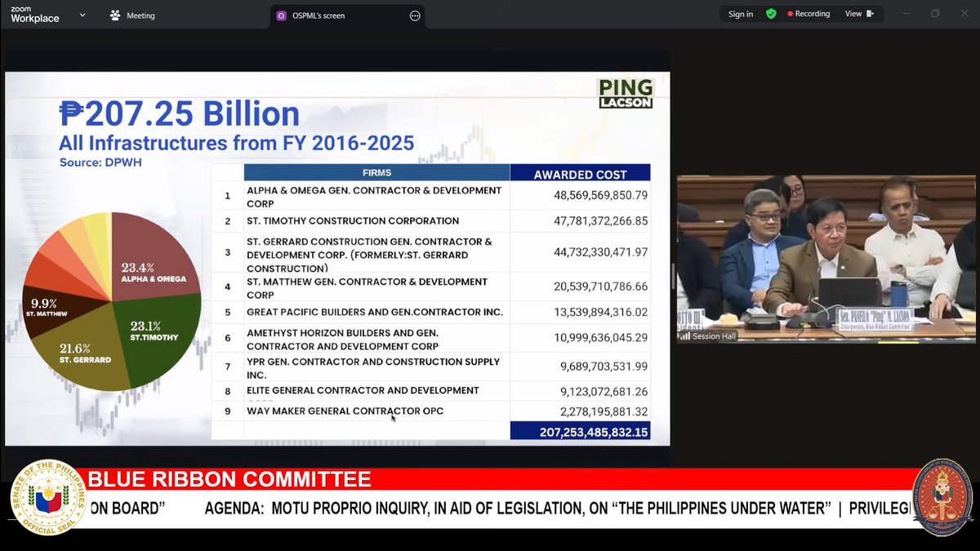Open the screen-share more options ellipsis

tap(415, 15)
